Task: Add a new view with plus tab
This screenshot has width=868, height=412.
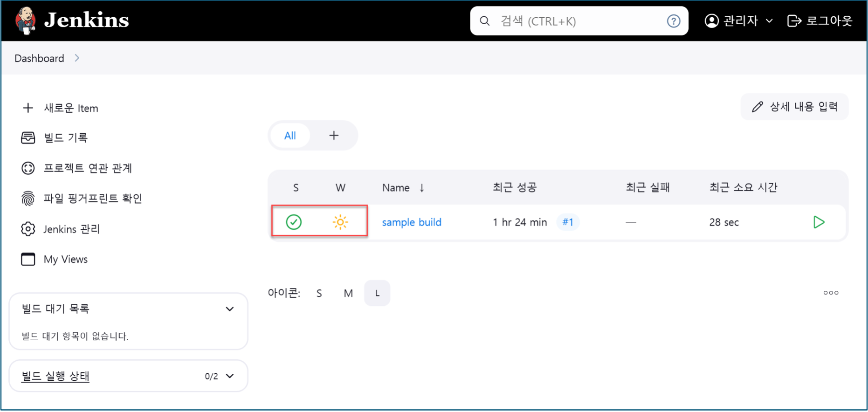Action: coord(334,136)
